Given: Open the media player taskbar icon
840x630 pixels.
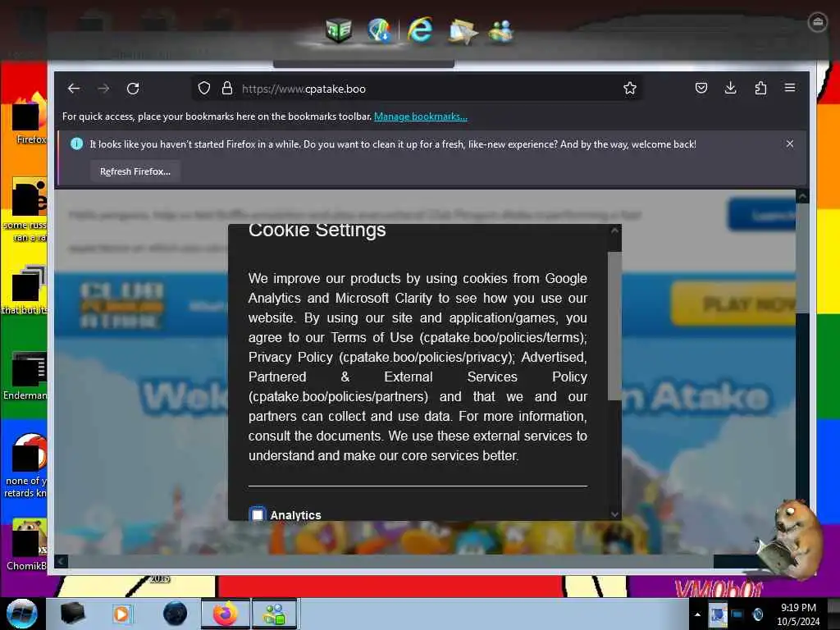Looking at the screenshot, I should coord(121,614).
